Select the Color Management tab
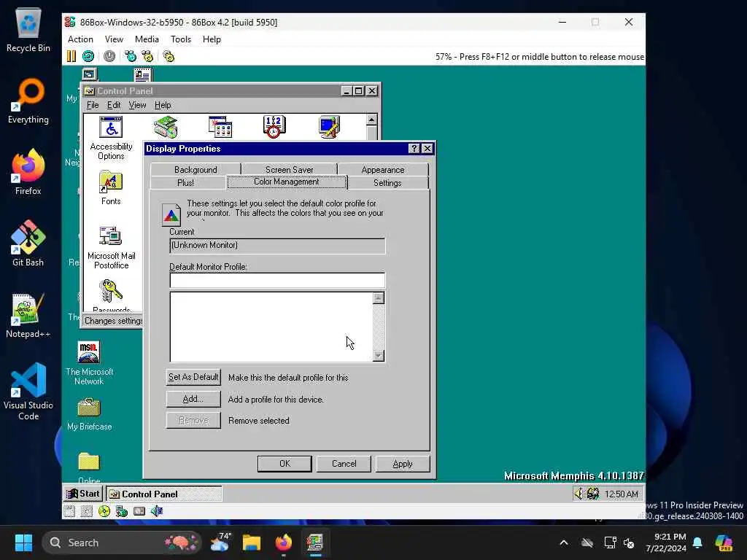 286,182
